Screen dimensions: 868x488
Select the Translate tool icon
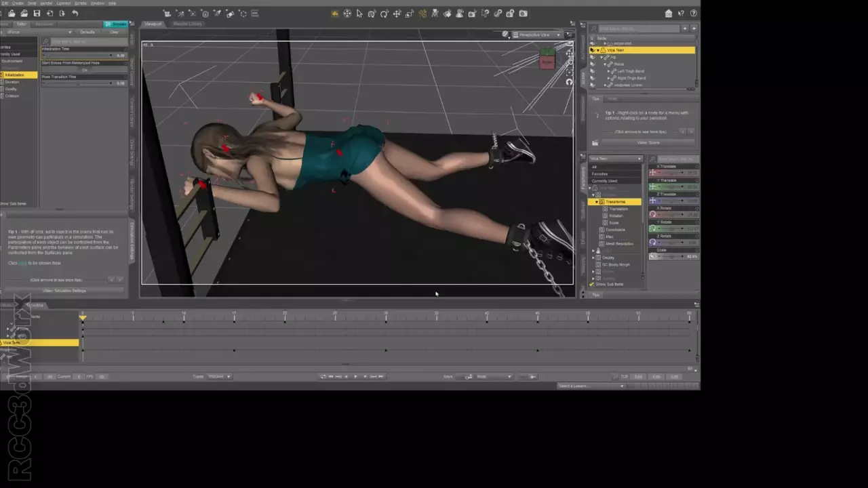397,14
